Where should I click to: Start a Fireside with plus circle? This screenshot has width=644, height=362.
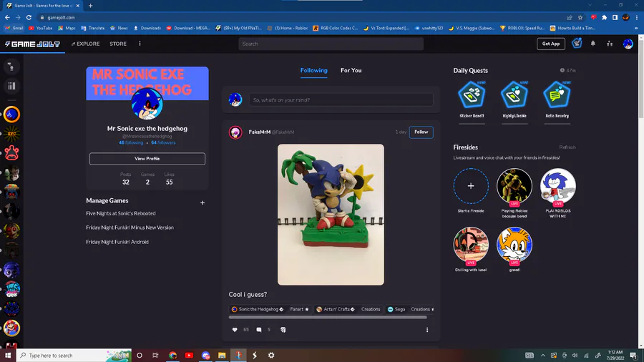pos(471,186)
